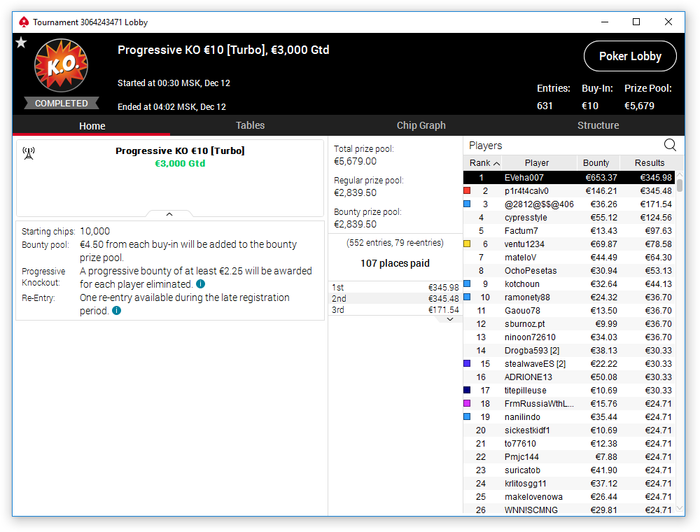Sort by Bounty column header
Viewport: 700px width, 532px height.
(596, 163)
